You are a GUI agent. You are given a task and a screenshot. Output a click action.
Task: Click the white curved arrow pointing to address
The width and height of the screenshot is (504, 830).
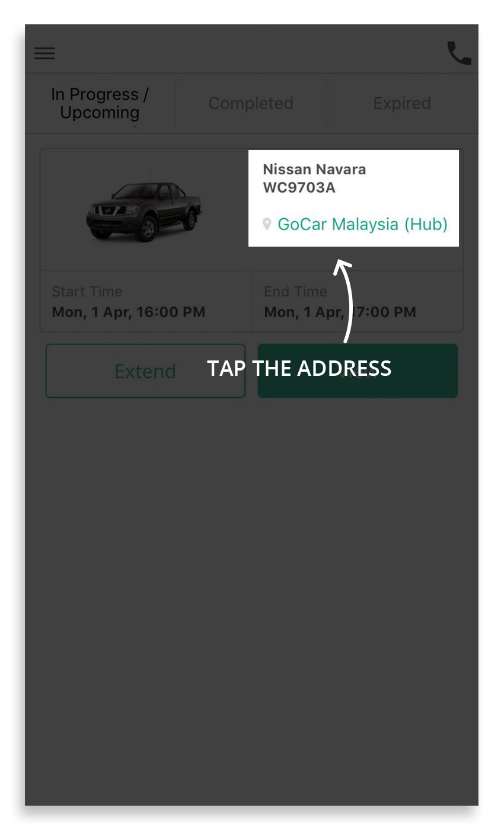[346, 301]
